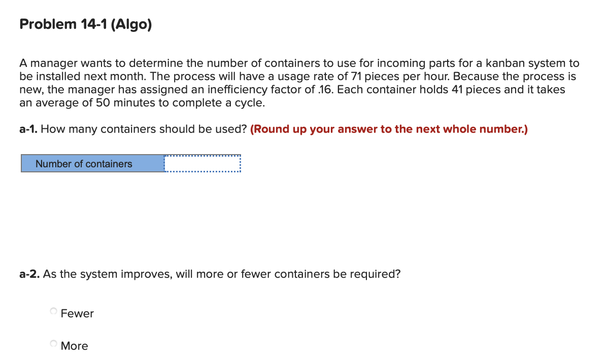Click the question asking how many containers
The width and height of the screenshot is (610, 364).
coord(145,129)
